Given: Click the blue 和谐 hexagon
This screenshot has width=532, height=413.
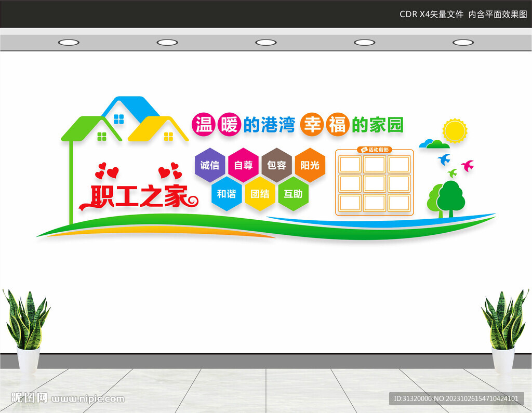Looking at the screenshot, I should (x=227, y=194).
